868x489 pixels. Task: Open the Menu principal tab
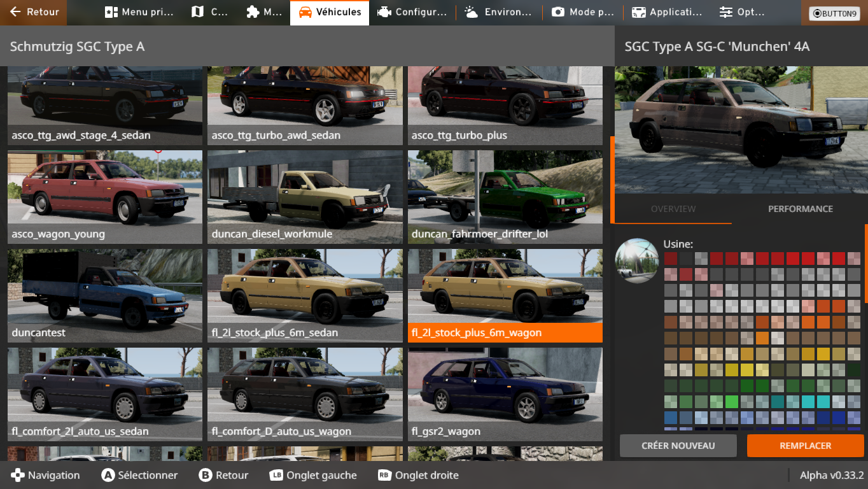click(x=139, y=12)
